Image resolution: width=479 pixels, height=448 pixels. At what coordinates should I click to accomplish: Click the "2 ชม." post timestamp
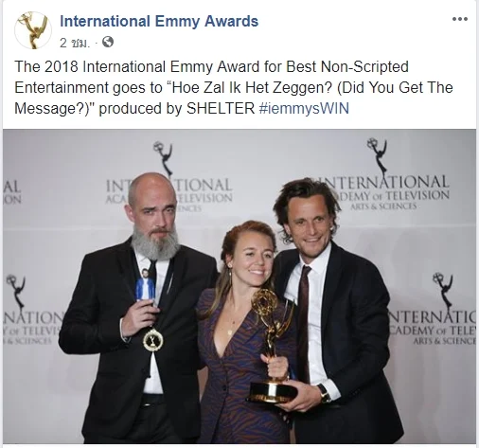[x=75, y=43]
